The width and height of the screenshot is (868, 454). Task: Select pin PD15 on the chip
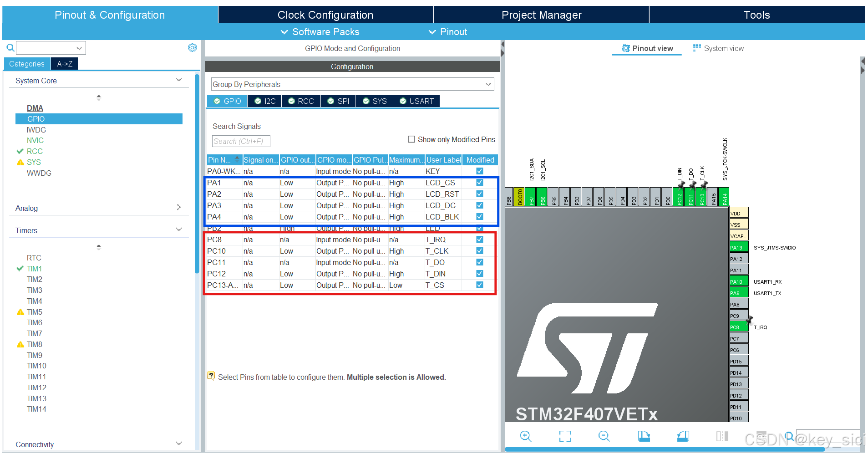[739, 361]
